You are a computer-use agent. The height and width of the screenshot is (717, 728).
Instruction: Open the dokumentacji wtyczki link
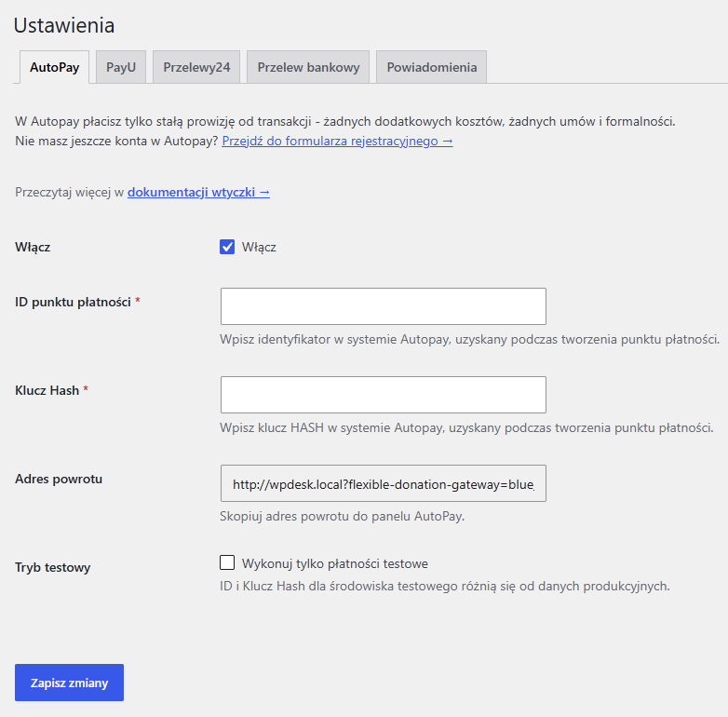pyautogui.click(x=198, y=192)
